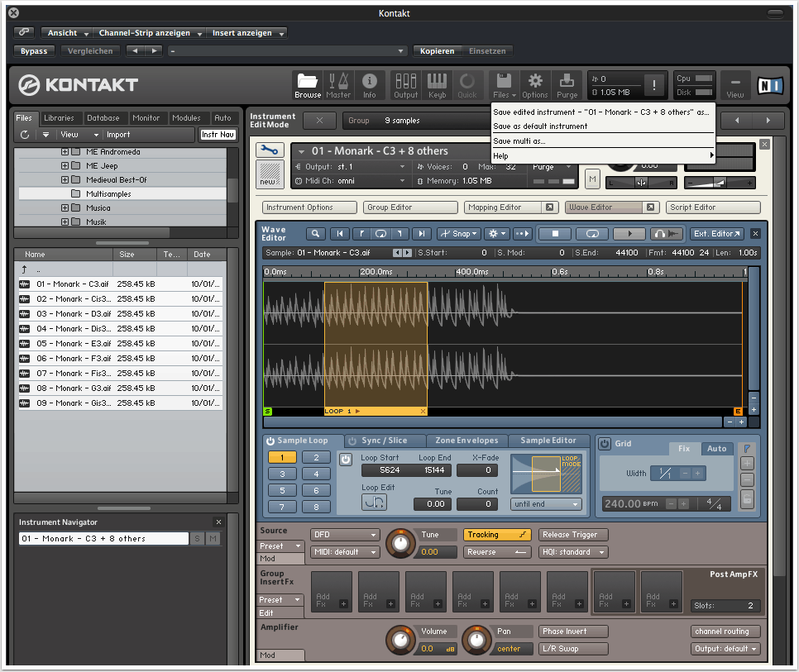The width and height of the screenshot is (799, 672).
Task: Toggle the Grid power button
Action: click(x=604, y=444)
